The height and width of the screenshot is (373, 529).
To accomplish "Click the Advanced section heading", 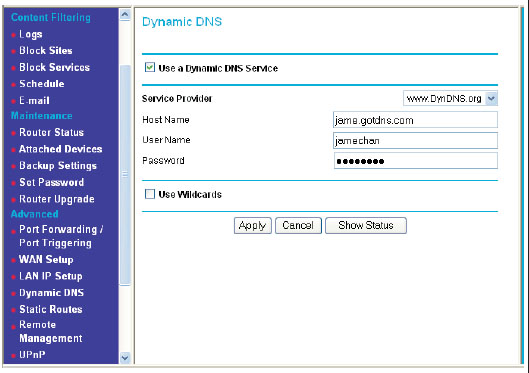I will coord(34,214).
